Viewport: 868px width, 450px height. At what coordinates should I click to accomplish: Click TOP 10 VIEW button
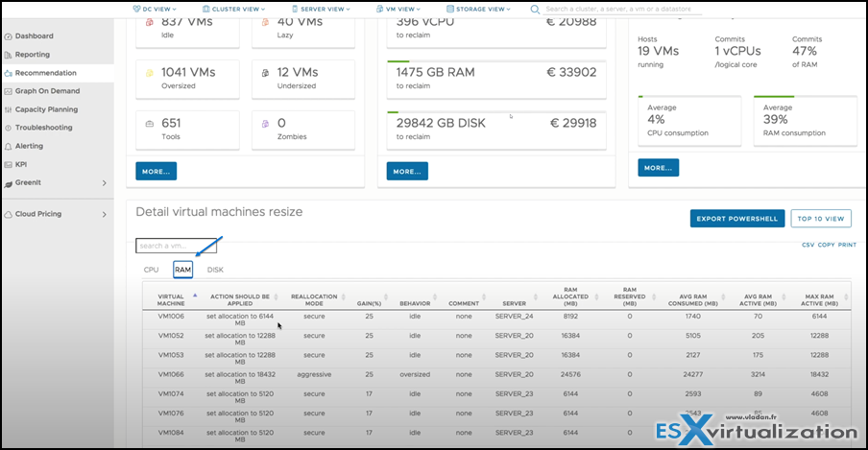coord(821,219)
